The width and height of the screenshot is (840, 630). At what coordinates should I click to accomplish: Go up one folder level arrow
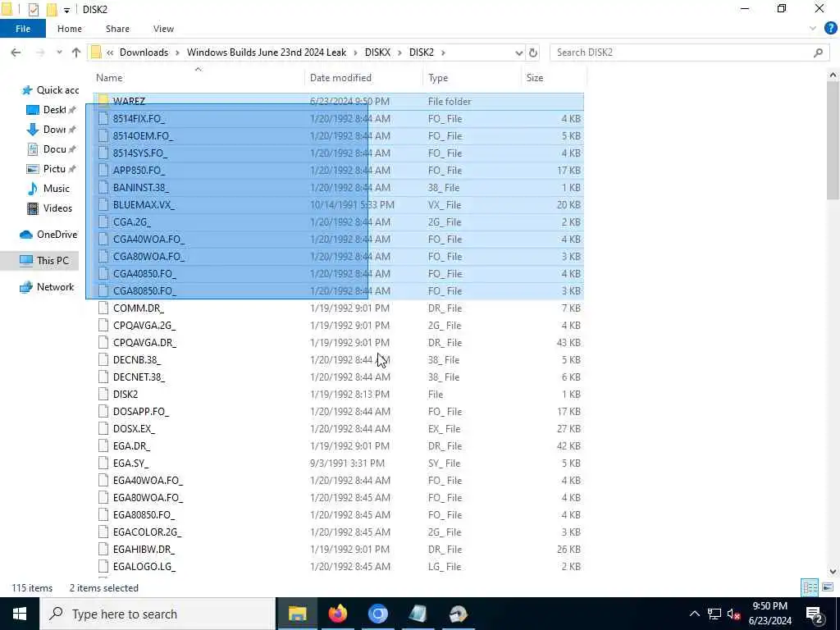(76, 52)
